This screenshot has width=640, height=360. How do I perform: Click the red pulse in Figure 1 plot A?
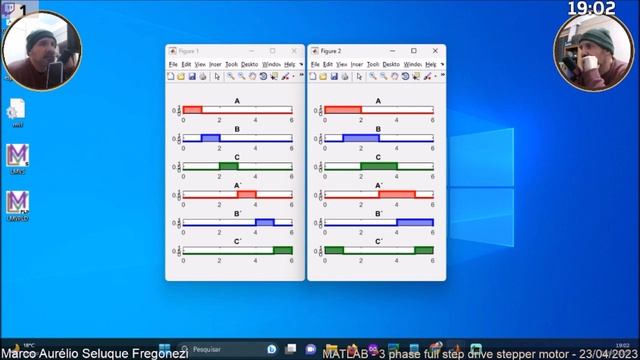(x=192, y=109)
